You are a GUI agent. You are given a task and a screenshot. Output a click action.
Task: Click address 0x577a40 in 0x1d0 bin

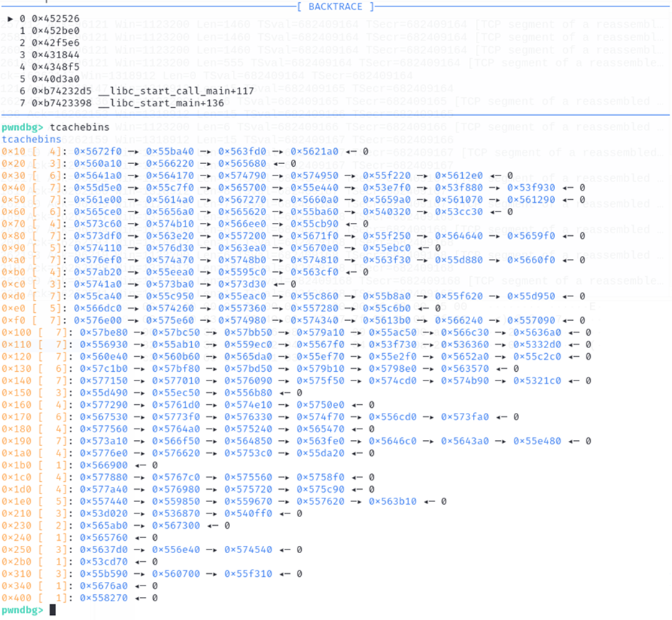103,489
